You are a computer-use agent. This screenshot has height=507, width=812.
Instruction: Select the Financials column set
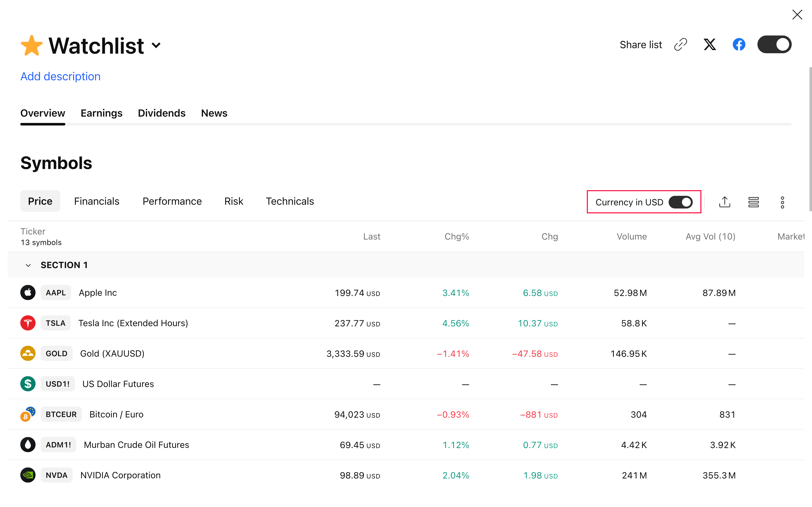97,201
